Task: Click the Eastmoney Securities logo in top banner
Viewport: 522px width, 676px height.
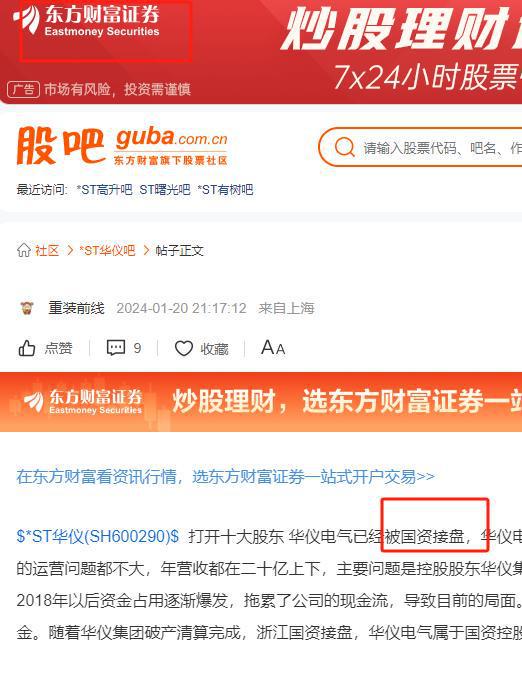Action: 87,21
